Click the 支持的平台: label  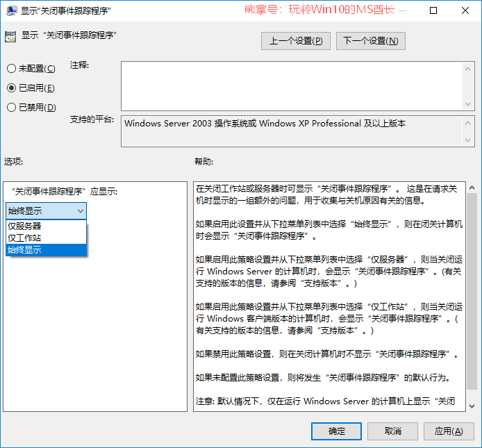[x=92, y=119]
